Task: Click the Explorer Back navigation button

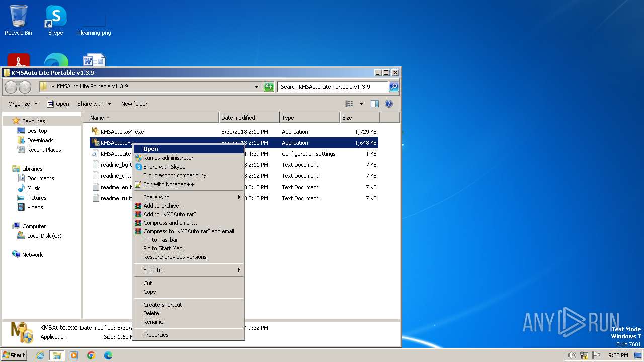Action: point(11,87)
